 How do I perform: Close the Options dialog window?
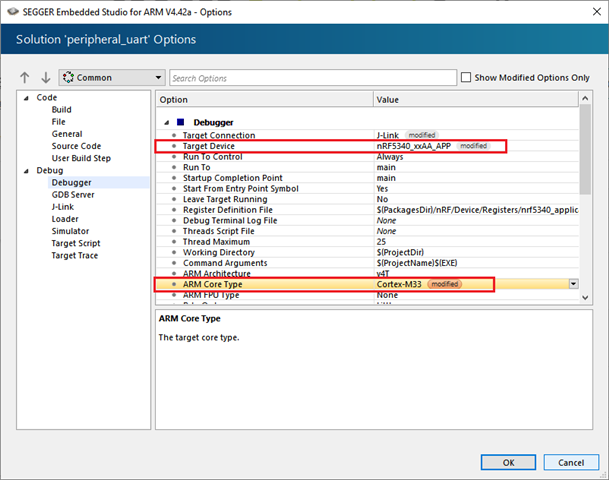click(x=597, y=12)
